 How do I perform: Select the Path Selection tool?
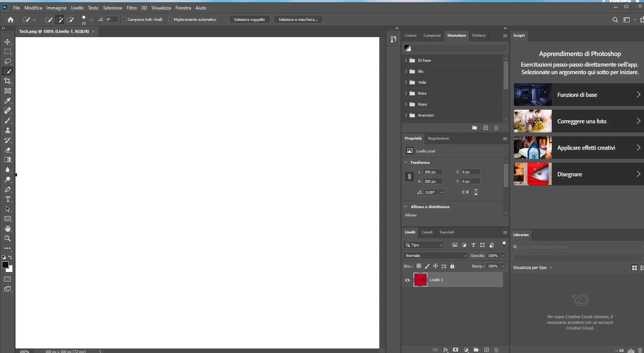point(8,209)
